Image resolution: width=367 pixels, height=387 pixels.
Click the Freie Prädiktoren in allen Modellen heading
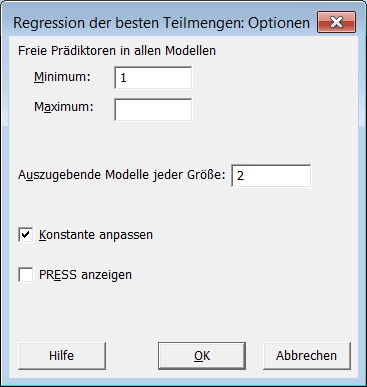coord(117,51)
